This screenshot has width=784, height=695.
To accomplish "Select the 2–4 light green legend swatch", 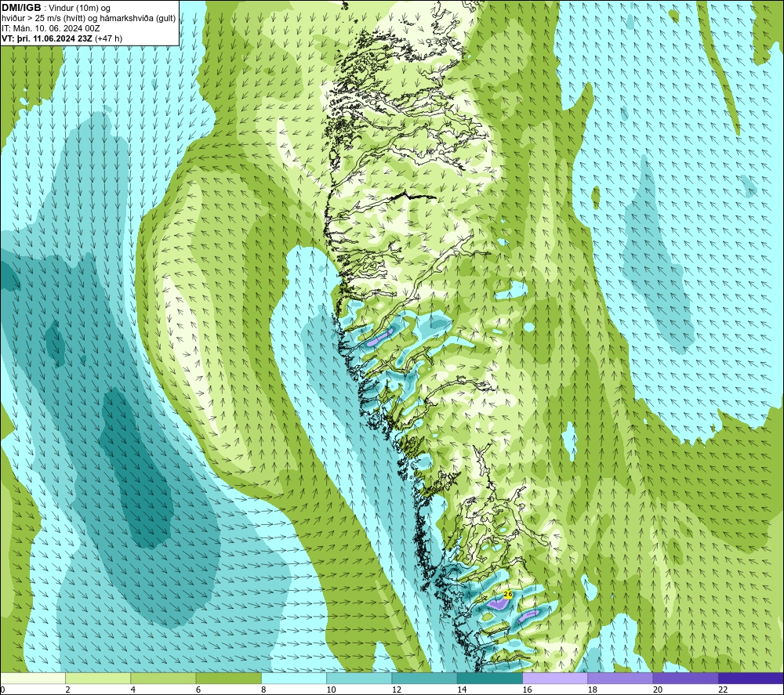I will pyautogui.click(x=98, y=678).
